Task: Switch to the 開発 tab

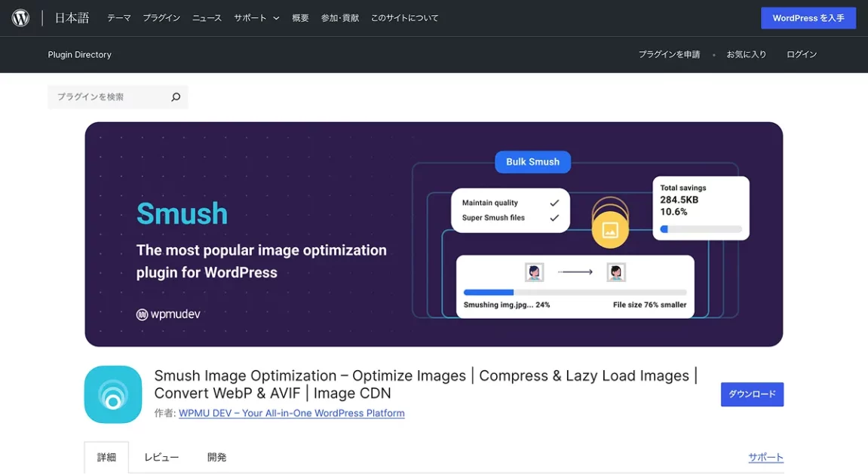Action: point(216,458)
